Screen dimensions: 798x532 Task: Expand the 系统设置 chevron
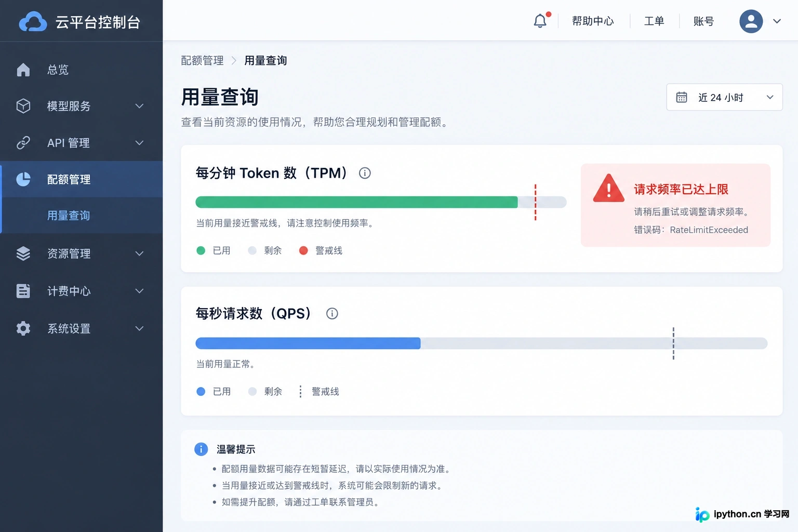click(139, 328)
